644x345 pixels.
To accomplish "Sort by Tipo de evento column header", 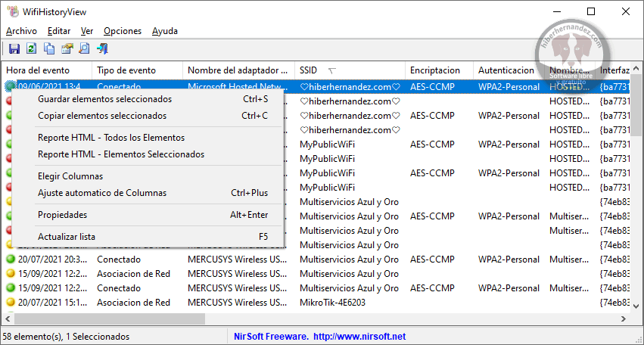I will (137, 70).
